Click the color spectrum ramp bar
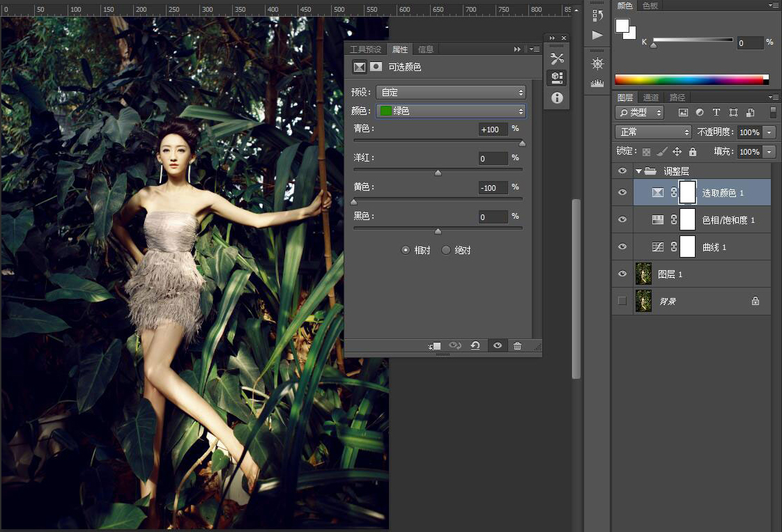This screenshot has width=782, height=532. 690,80
